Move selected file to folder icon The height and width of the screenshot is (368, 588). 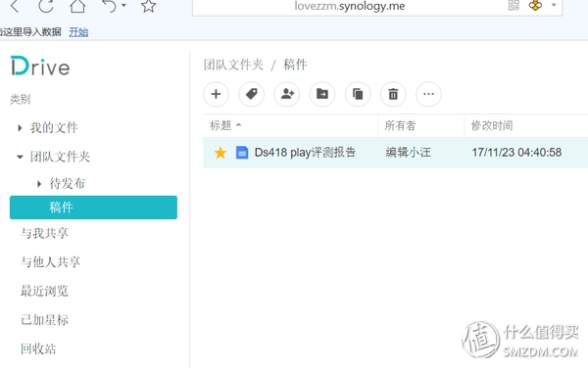pyautogui.click(x=322, y=94)
